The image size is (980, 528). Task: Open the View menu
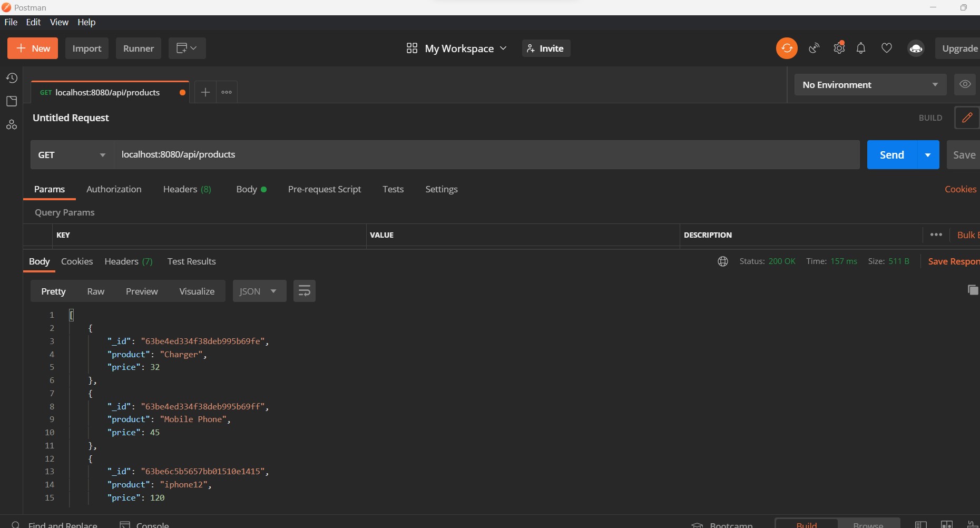point(58,22)
